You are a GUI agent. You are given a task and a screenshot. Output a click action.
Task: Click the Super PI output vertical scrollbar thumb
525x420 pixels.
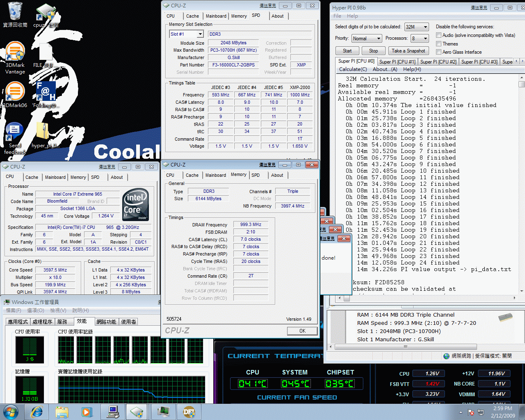pos(522,84)
